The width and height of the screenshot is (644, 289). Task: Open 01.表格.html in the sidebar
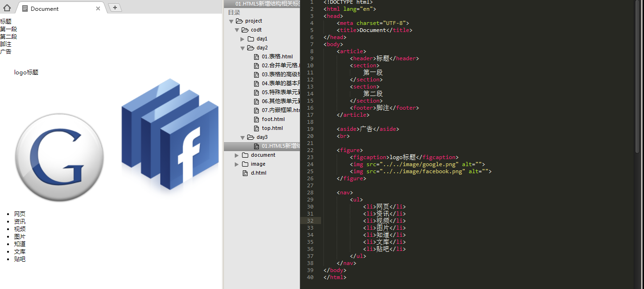click(x=277, y=56)
